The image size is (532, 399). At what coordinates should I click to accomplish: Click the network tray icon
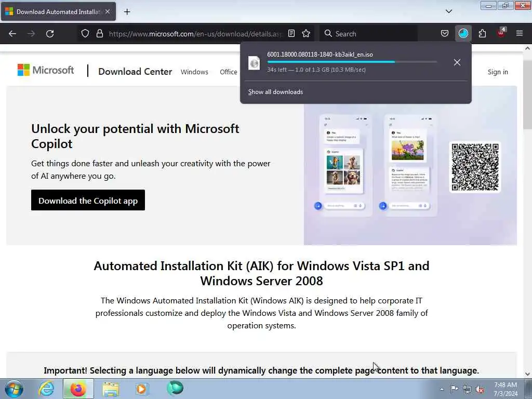pos(467,389)
